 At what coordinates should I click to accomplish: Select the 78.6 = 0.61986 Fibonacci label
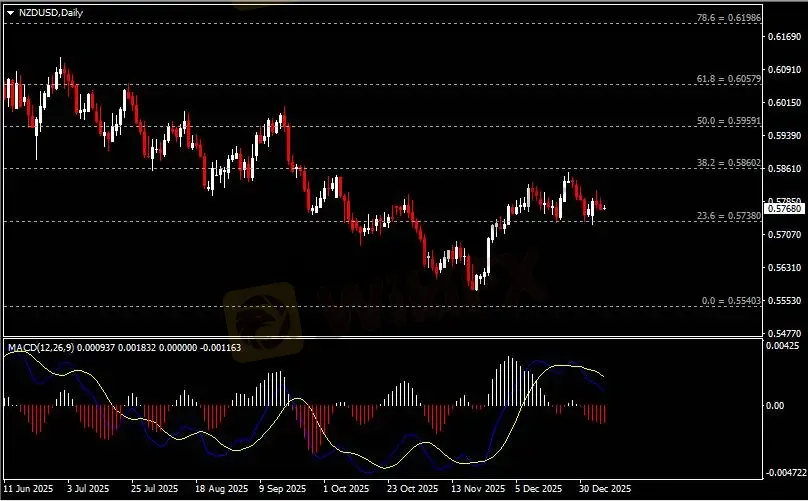click(x=729, y=18)
